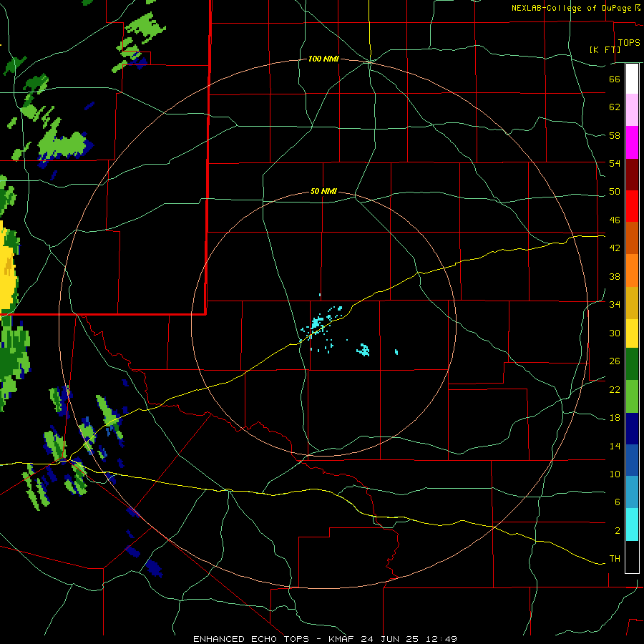Image resolution: width=644 pixels, height=644 pixels.
Task: Click the "12:49" time in the caption
Action: (x=441, y=639)
